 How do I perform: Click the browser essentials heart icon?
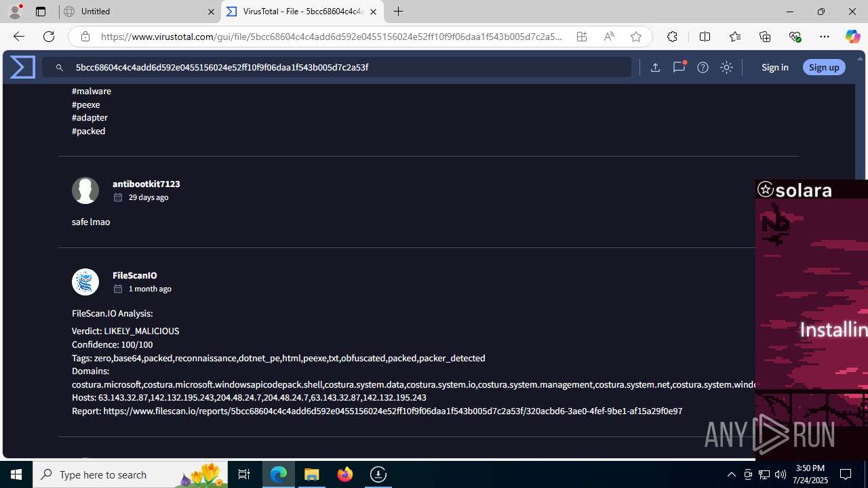pos(795,37)
